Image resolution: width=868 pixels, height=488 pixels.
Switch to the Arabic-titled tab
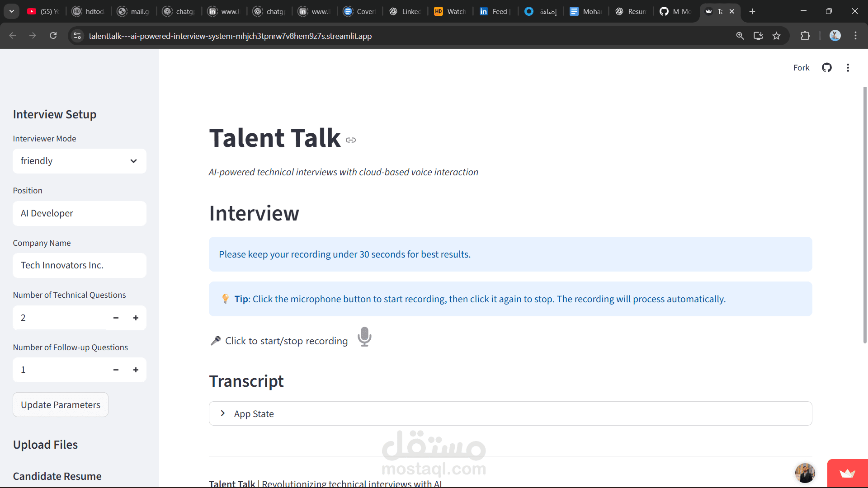tap(541, 11)
